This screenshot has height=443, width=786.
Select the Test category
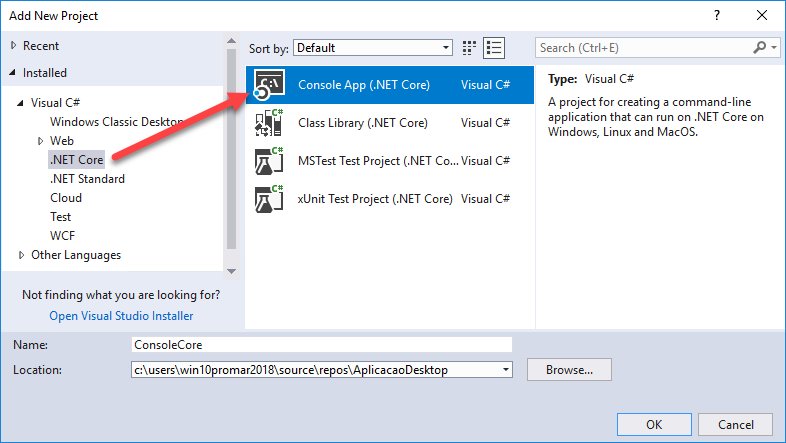61,217
